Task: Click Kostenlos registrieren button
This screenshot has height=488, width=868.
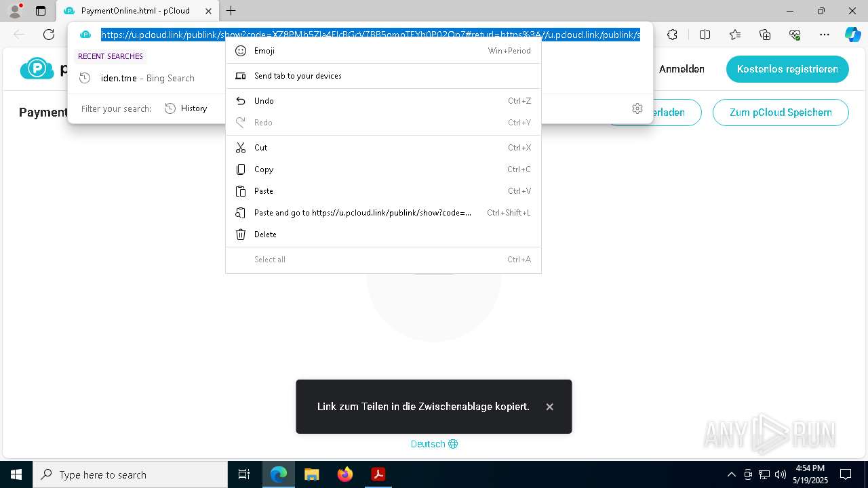Action: pos(787,69)
